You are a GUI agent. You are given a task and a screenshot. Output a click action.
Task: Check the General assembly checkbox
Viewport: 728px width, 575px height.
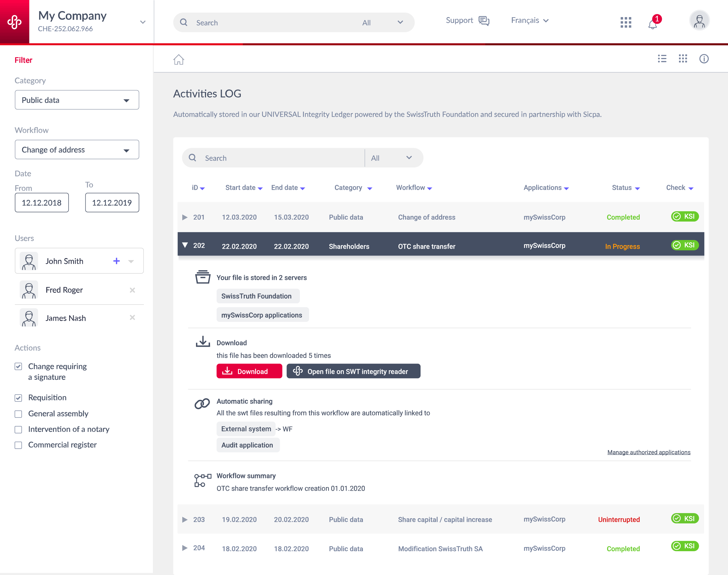18,414
